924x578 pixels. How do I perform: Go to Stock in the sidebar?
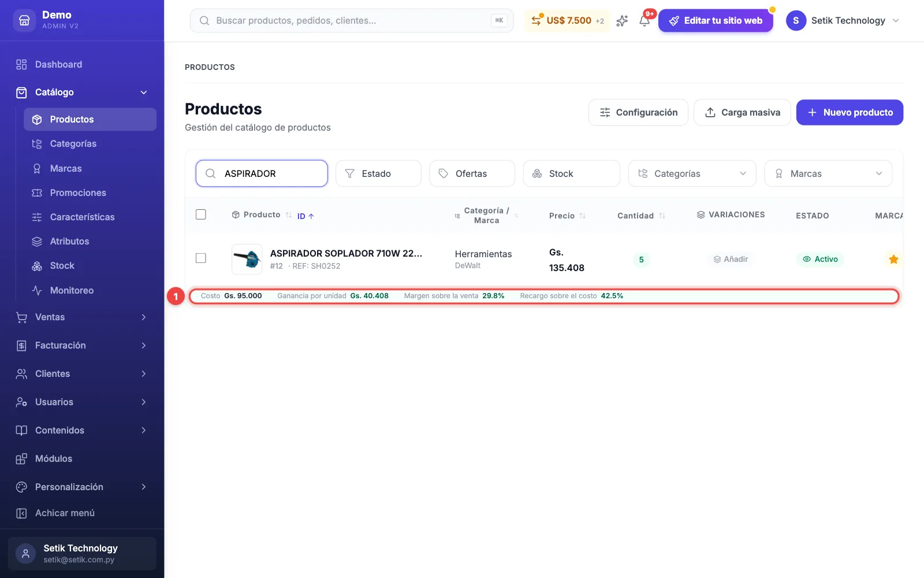(90, 266)
